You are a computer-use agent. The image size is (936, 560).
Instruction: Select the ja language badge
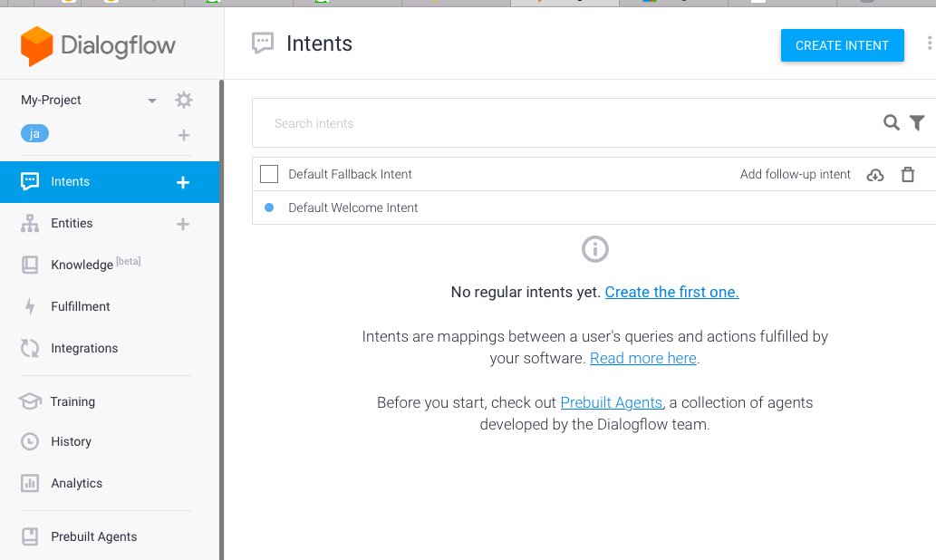[34, 134]
